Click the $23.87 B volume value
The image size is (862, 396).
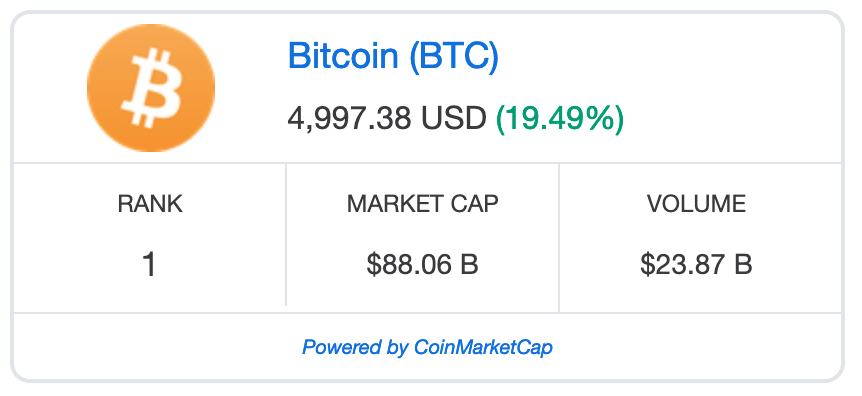(696, 265)
